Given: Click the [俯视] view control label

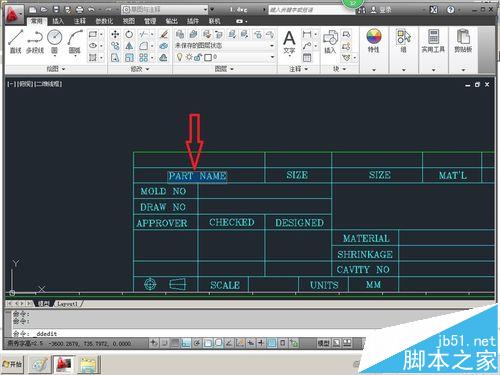Looking at the screenshot, I should click(25, 84).
